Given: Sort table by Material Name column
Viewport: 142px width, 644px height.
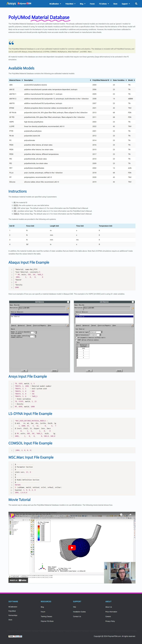Looking at the screenshot, I should click(x=16, y=80).
